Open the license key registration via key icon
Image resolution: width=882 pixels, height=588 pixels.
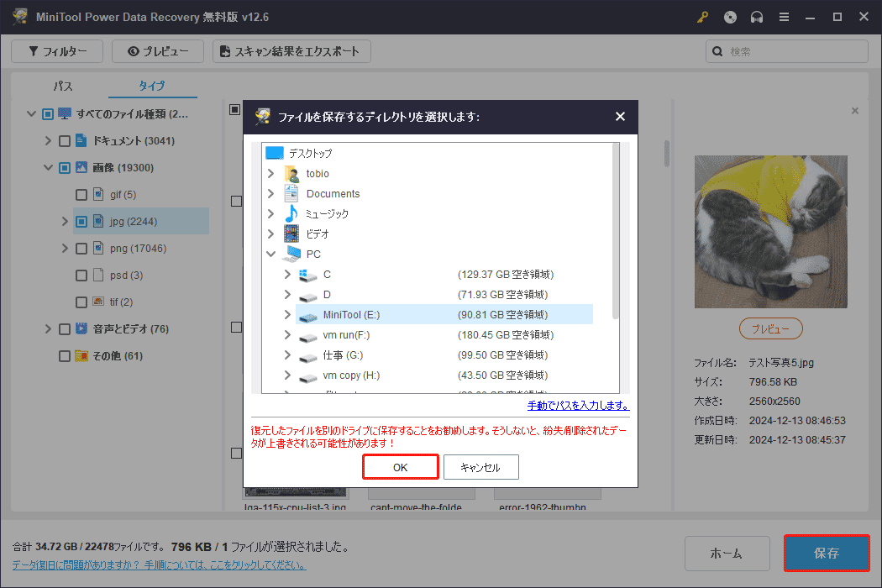[702, 17]
